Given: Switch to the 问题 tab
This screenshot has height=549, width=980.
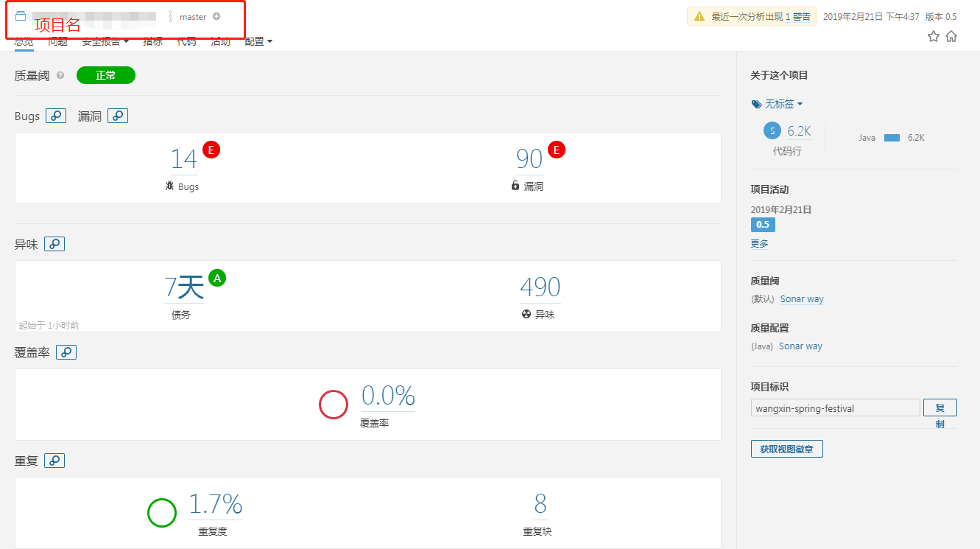Looking at the screenshot, I should pos(57,42).
